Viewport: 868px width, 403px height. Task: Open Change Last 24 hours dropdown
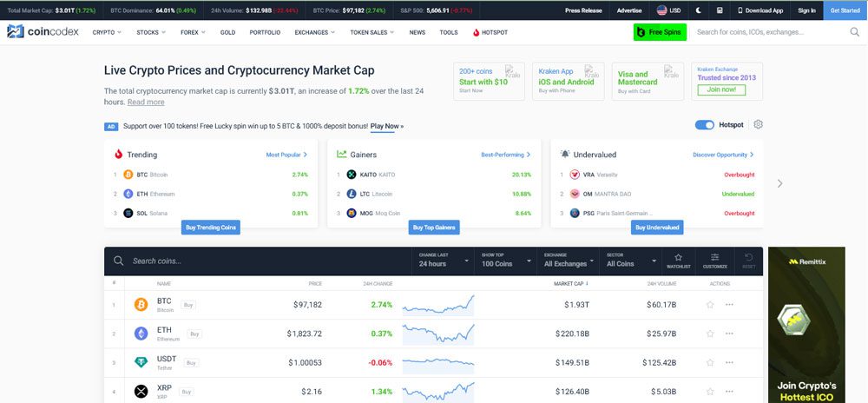(x=444, y=261)
